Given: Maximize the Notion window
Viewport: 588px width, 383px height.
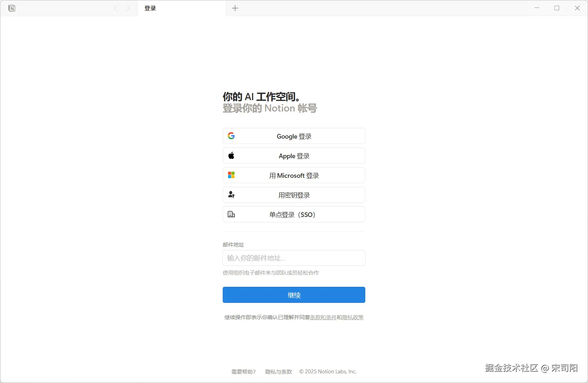Looking at the screenshot, I should tap(557, 8).
